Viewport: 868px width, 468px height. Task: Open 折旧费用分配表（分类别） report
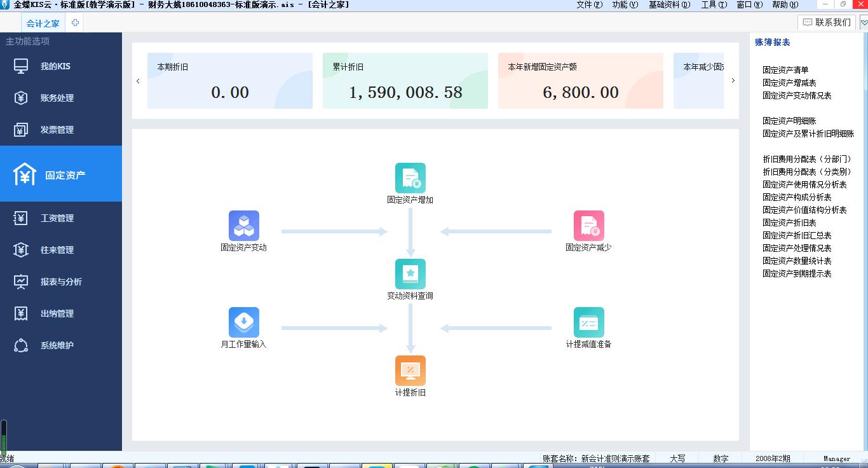(x=807, y=172)
